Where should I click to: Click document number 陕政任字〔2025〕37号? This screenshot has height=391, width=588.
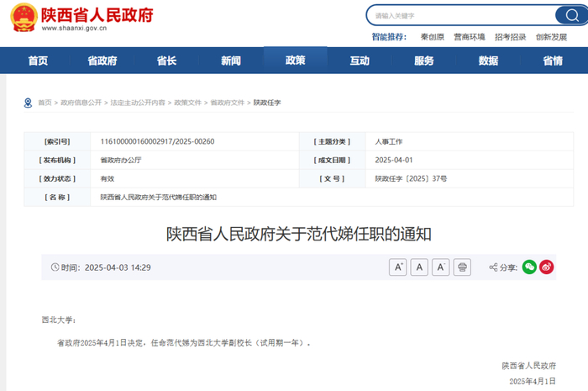[x=411, y=178]
